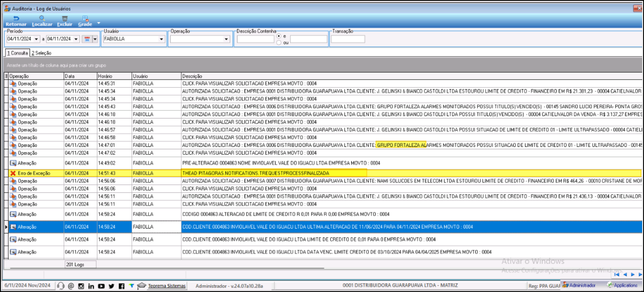Click the grid column chooser corner button
Image resolution: width=644 pixels, height=292 pixels.
pyautogui.click(x=6, y=76)
